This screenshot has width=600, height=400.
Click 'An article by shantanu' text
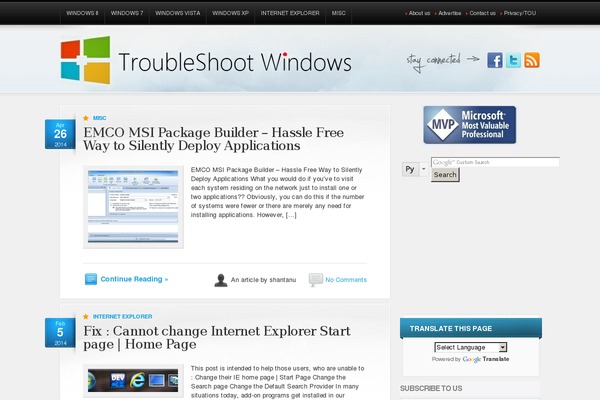(x=263, y=280)
